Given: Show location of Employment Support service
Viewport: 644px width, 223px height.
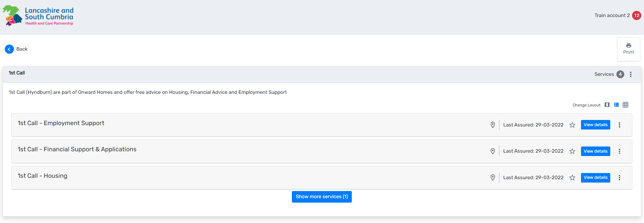Looking at the screenshot, I should 492,125.
